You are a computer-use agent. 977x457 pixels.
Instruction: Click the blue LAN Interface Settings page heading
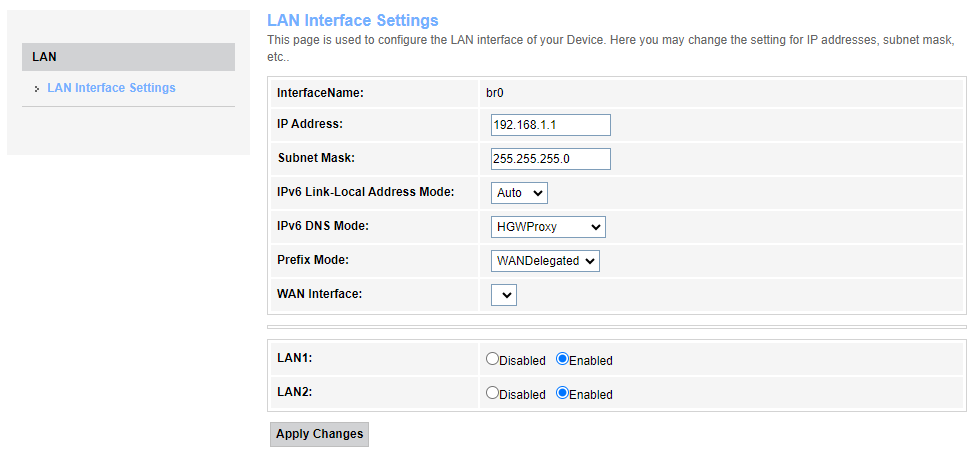pos(352,20)
